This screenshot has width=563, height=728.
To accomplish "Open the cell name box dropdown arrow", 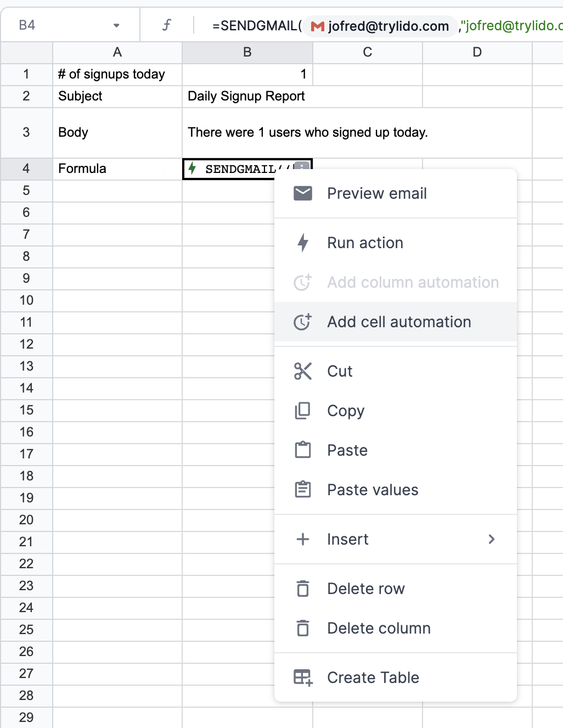I will 116,25.
